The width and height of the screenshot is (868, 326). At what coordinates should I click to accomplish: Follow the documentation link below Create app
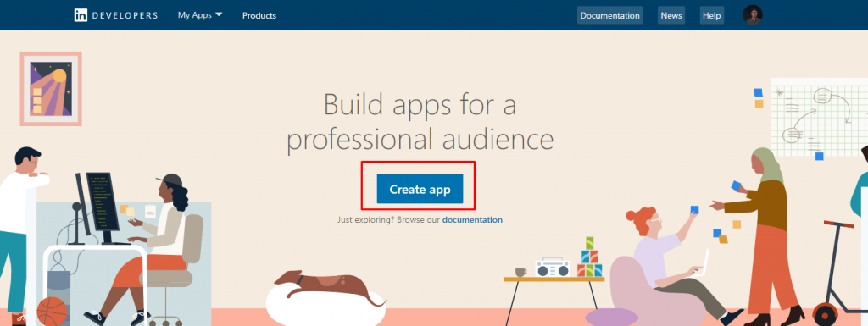coord(472,220)
